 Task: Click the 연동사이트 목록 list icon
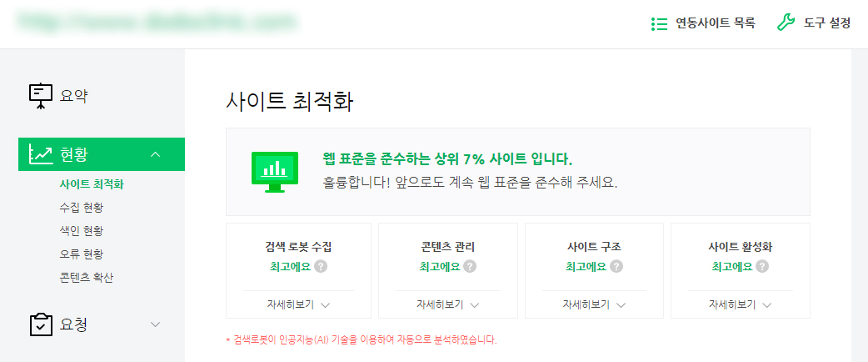tap(659, 23)
